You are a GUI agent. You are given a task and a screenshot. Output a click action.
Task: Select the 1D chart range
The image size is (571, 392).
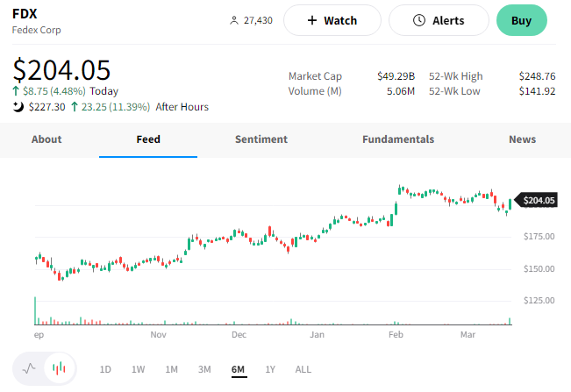click(x=105, y=369)
